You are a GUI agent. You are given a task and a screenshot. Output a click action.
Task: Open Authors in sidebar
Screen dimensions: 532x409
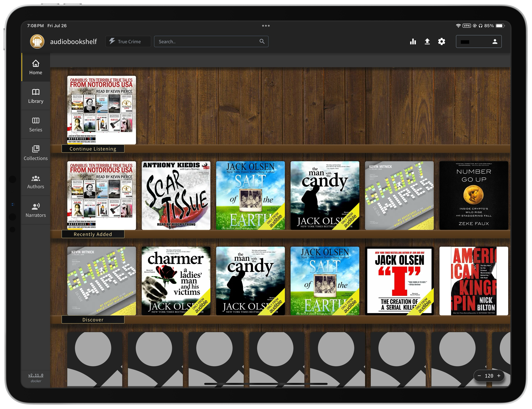tap(36, 181)
